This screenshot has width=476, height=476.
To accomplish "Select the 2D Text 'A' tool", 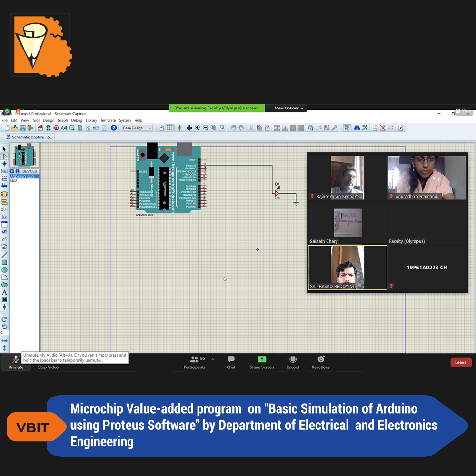I will click(x=4, y=292).
